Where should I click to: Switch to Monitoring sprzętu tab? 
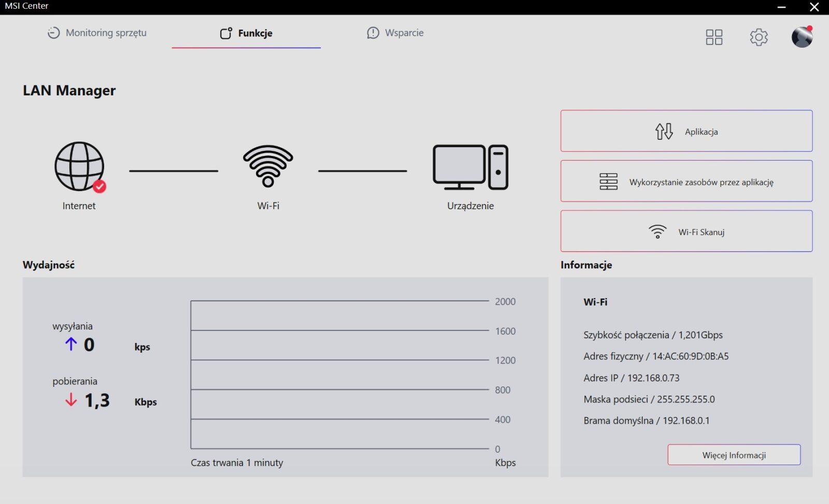tap(97, 33)
